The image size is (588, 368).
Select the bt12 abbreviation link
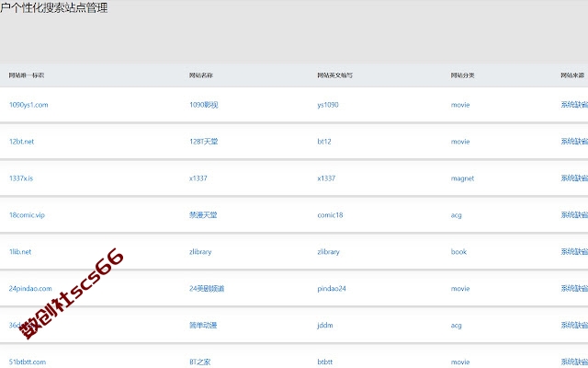point(324,142)
